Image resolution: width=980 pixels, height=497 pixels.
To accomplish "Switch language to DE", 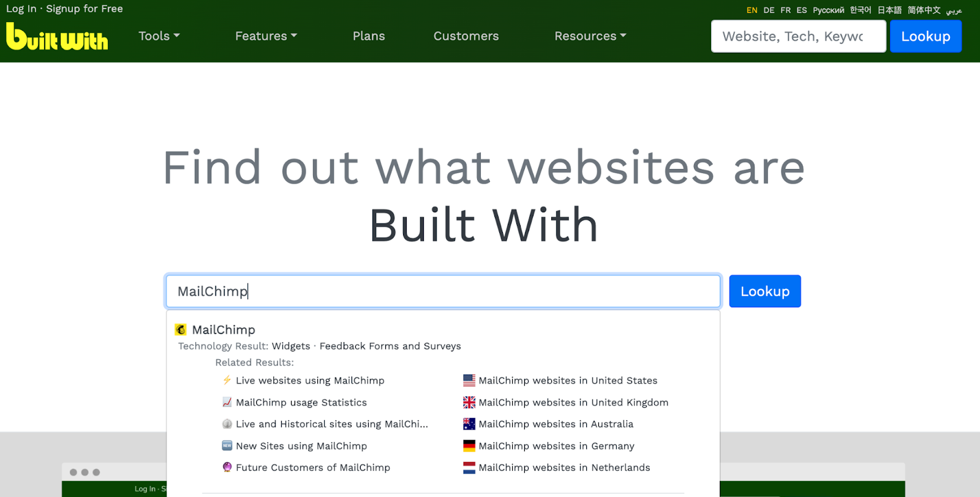I will (769, 10).
